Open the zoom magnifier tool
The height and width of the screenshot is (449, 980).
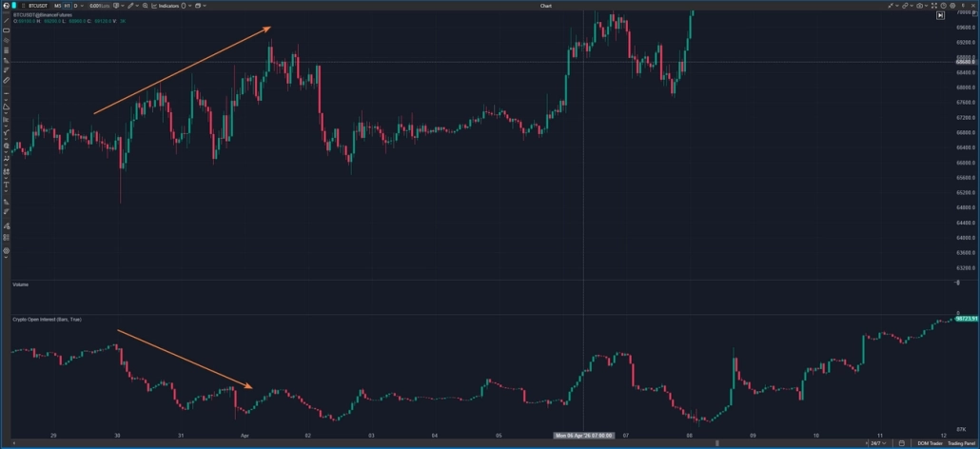pyautogui.click(x=145, y=6)
